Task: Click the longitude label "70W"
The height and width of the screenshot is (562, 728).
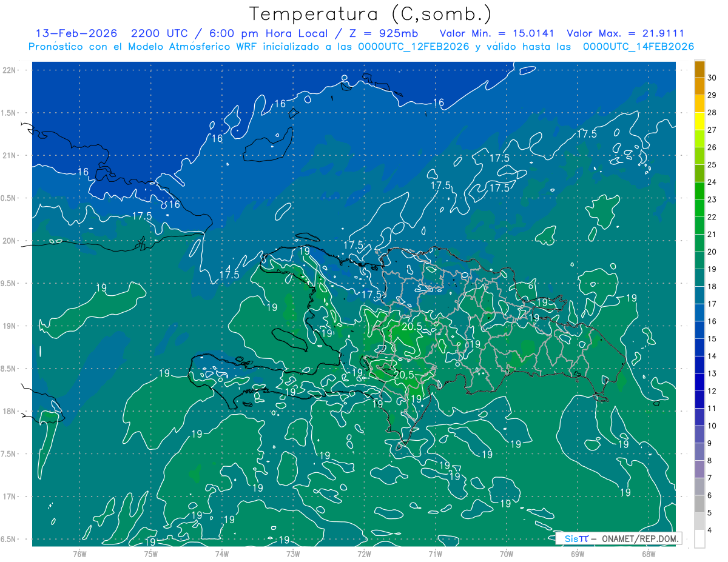Action: [507, 554]
